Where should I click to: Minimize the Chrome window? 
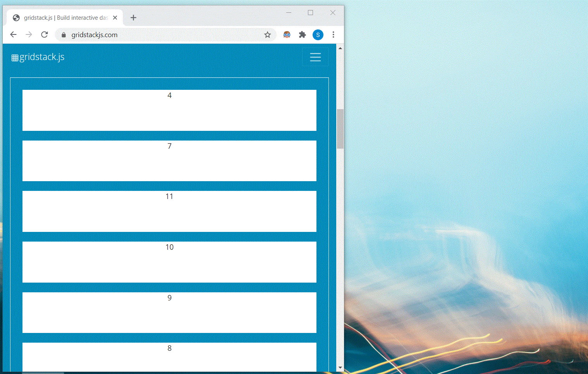click(289, 13)
